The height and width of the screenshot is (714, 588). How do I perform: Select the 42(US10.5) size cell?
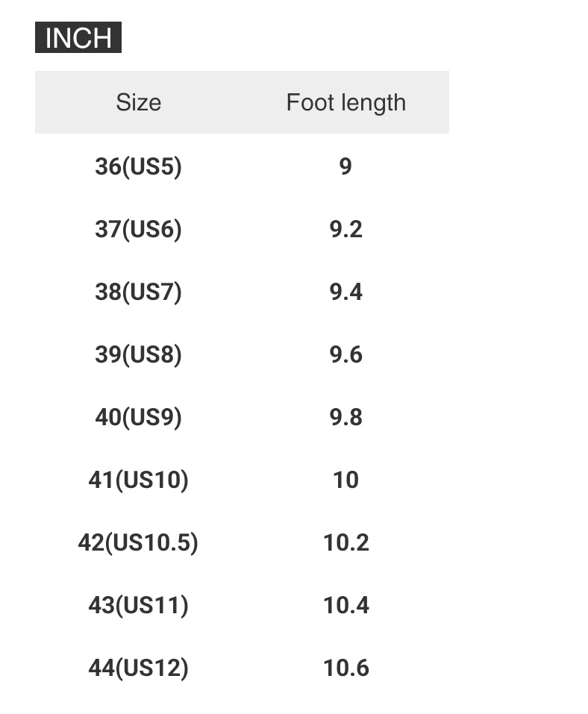pyautogui.click(x=138, y=542)
